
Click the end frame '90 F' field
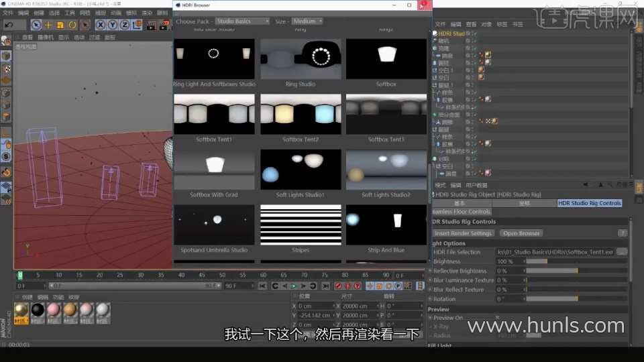pos(237,286)
